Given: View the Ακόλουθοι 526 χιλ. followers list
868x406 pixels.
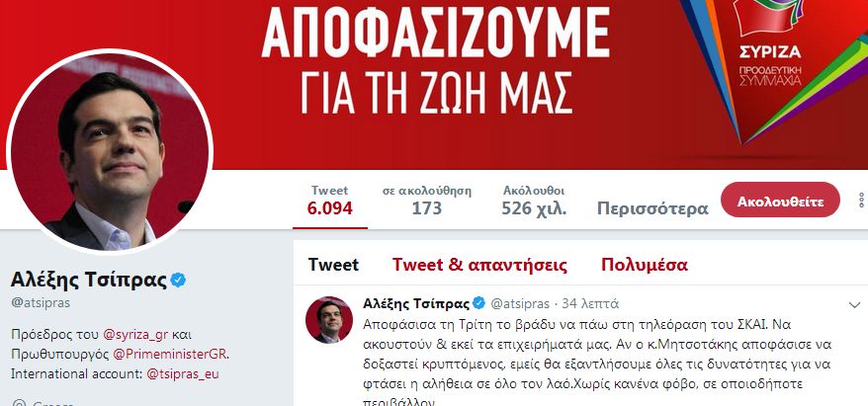Looking at the screenshot, I should pos(534,201).
